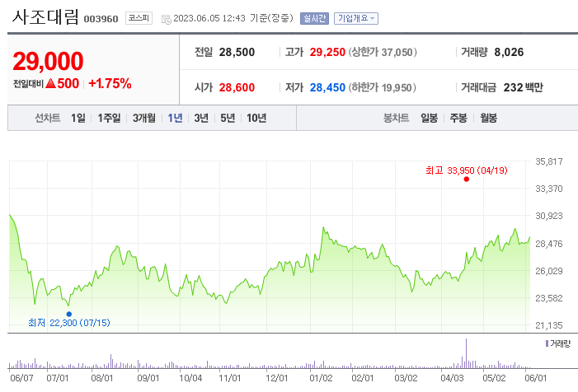Click the 21,135 price axis label
Screen dimensions: 578x392
tap(549, 325)
